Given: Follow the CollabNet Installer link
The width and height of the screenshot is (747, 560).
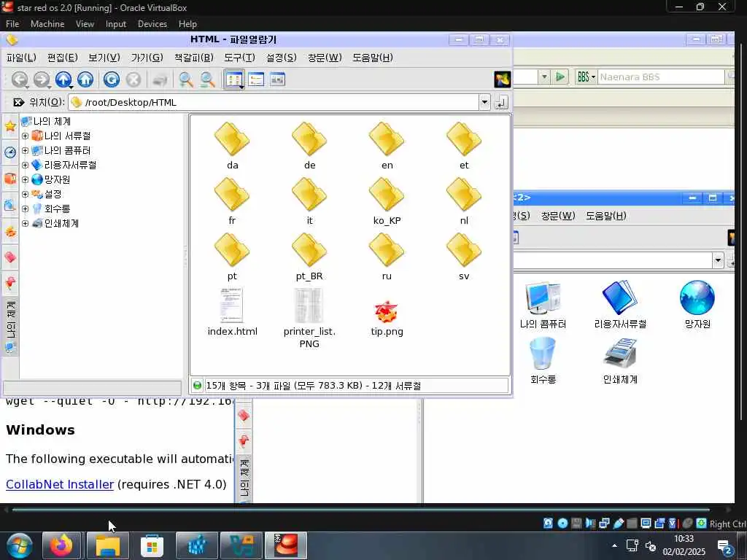Looking at the screenshot, I should coord(60,484).
